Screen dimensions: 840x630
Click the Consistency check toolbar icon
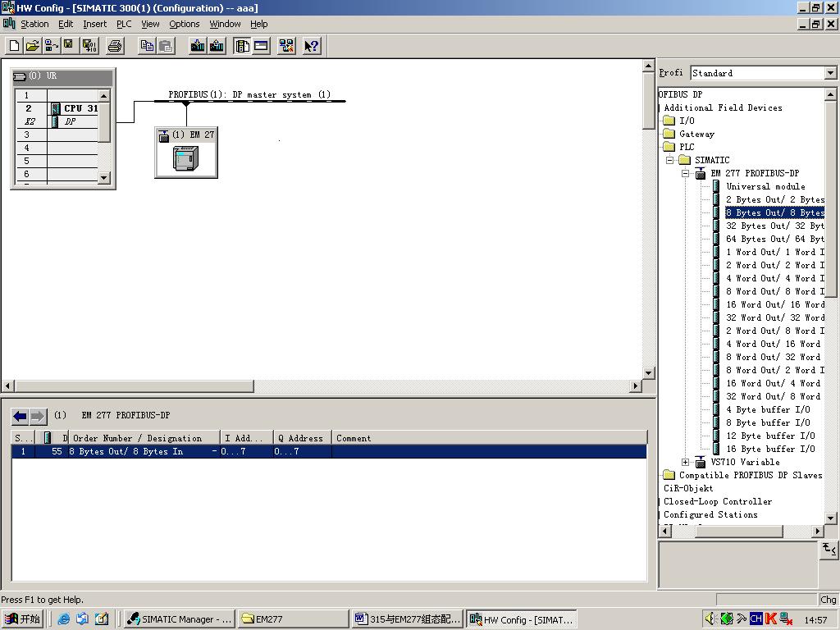tap(286, 46)
